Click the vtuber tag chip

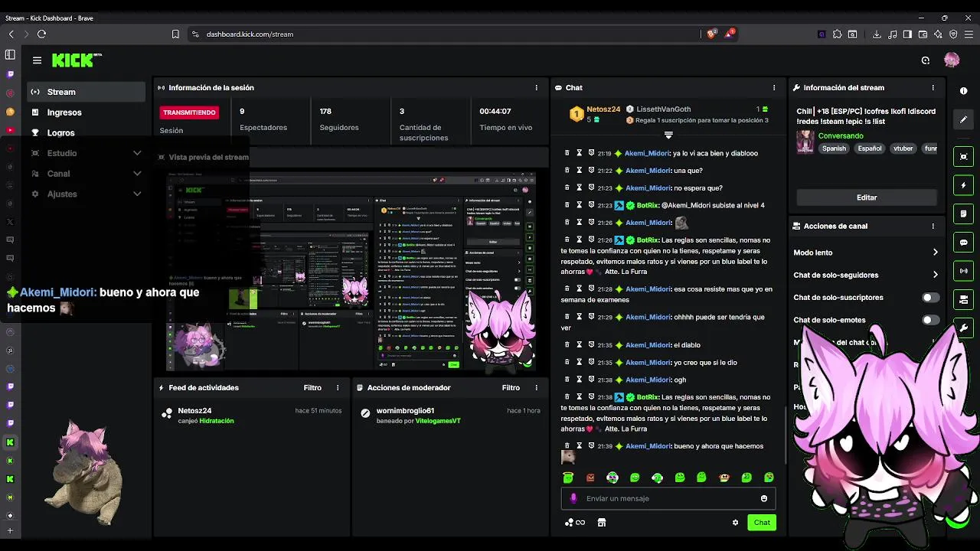[x=903, y=148]
